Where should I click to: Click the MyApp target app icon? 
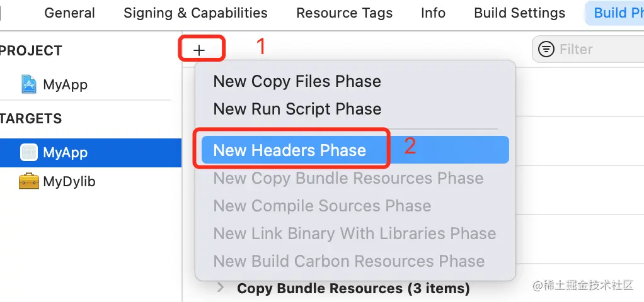(x=29, y=152)
